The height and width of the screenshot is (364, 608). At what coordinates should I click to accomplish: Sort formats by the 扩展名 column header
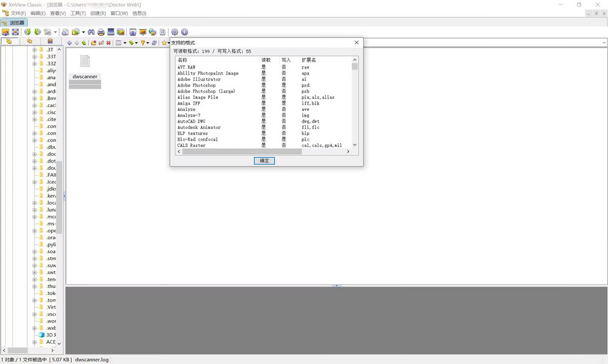[309, 60]
